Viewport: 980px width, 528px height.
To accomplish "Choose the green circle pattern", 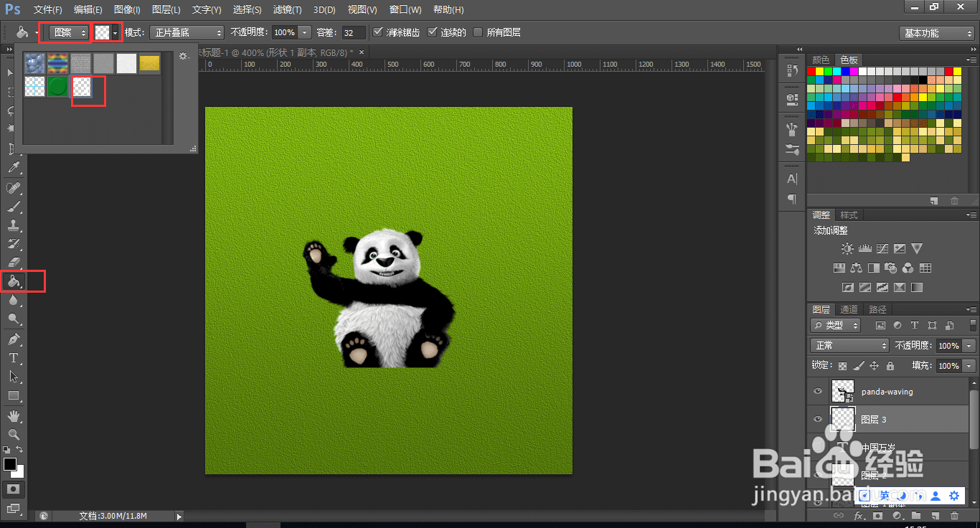I will coord(58,87).
